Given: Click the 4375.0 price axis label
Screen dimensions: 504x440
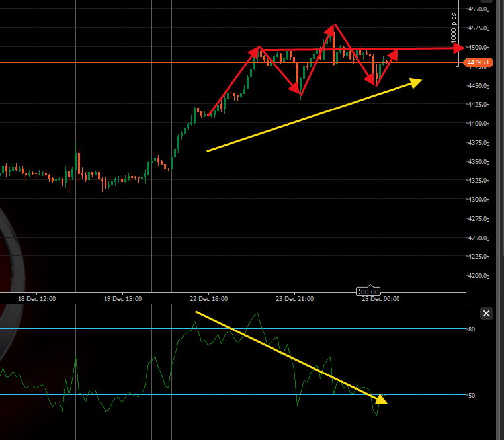Looking at the screenshot, I should (x=479, y=143).
